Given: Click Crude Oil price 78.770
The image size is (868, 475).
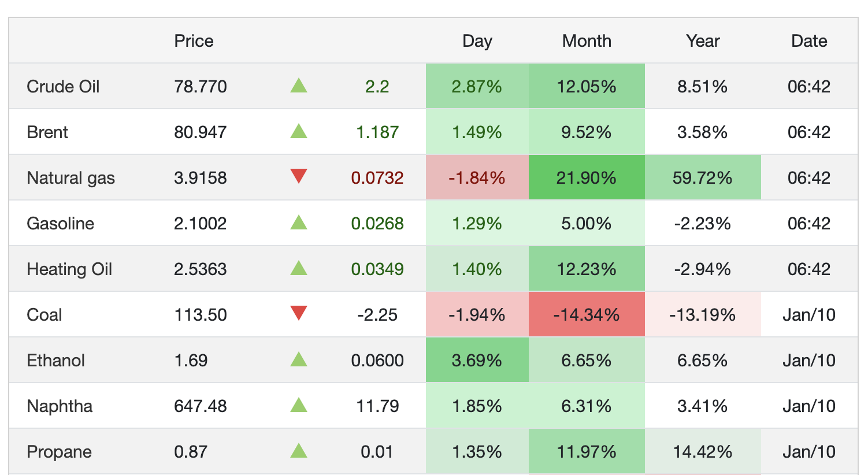Looking at the screenshot, I should click(x=201, y=87).
